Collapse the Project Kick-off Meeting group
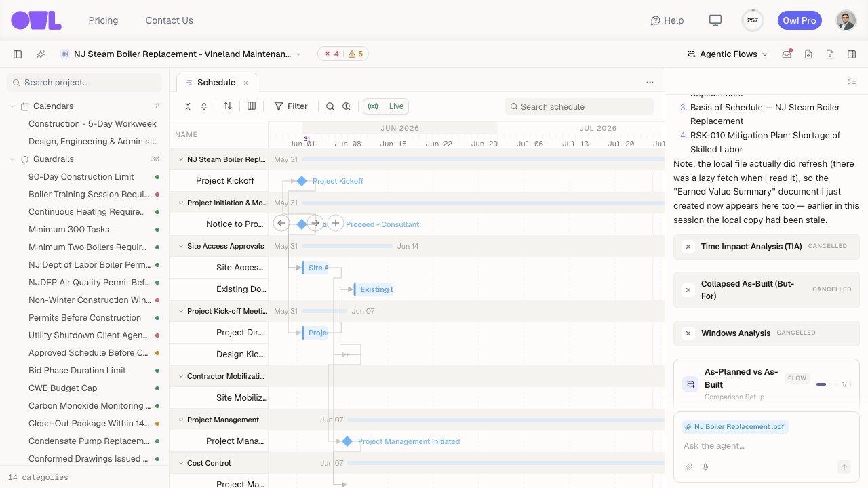 [x=181, y=311]
